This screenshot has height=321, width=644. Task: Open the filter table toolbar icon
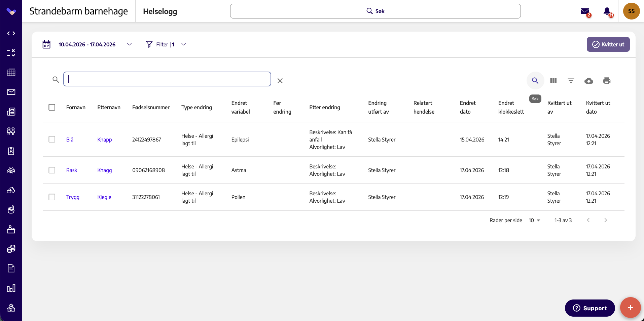tap(571, 81)
